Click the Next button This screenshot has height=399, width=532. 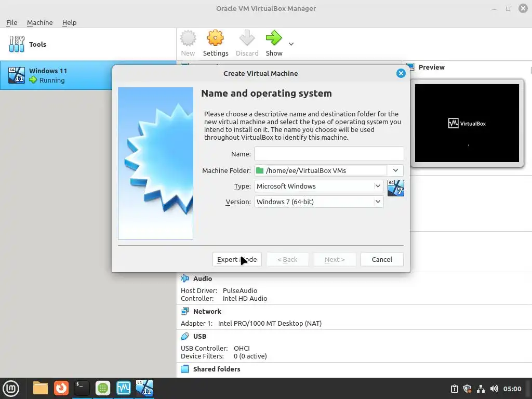(335, 259)
